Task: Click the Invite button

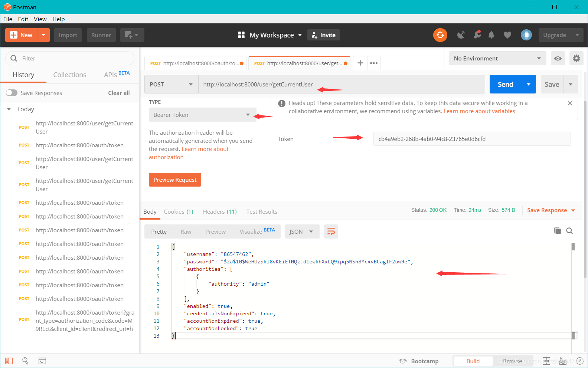Action: click(x=324, y=35)
